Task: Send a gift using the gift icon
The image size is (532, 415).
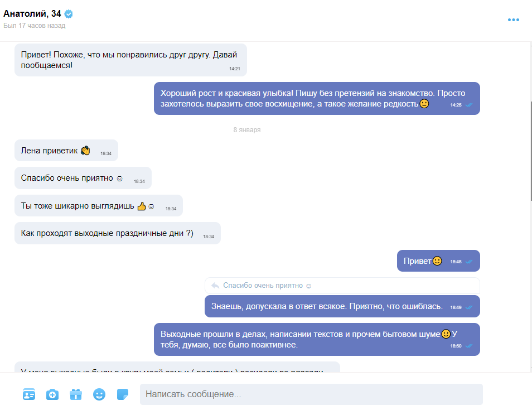Action: point(76,394)
